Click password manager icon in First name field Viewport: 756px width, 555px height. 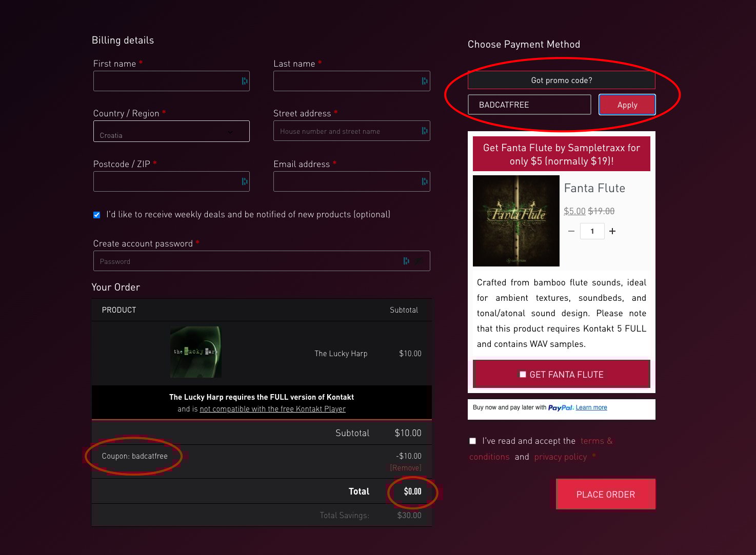click(x=244, y=81)
